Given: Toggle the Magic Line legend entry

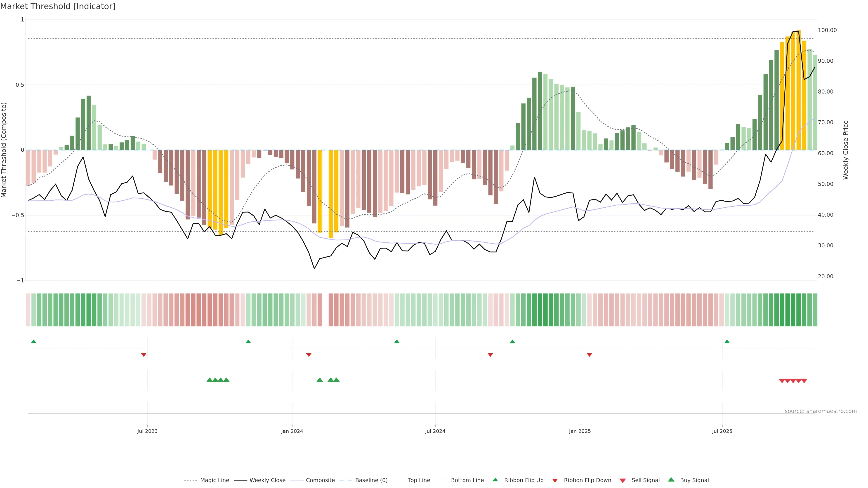Looking at the screenshot, I should [214, 480].
